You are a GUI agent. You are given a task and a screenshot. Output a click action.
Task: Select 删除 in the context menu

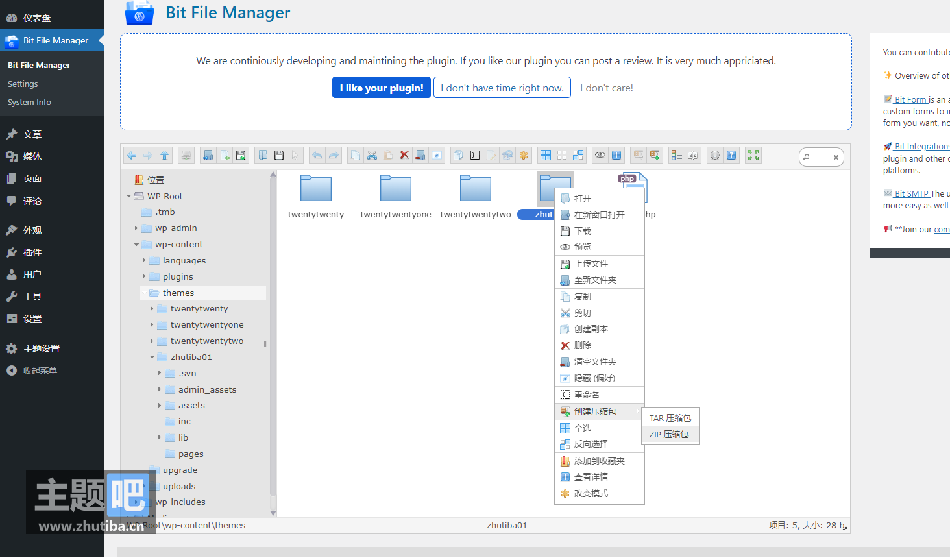point(600,345)
